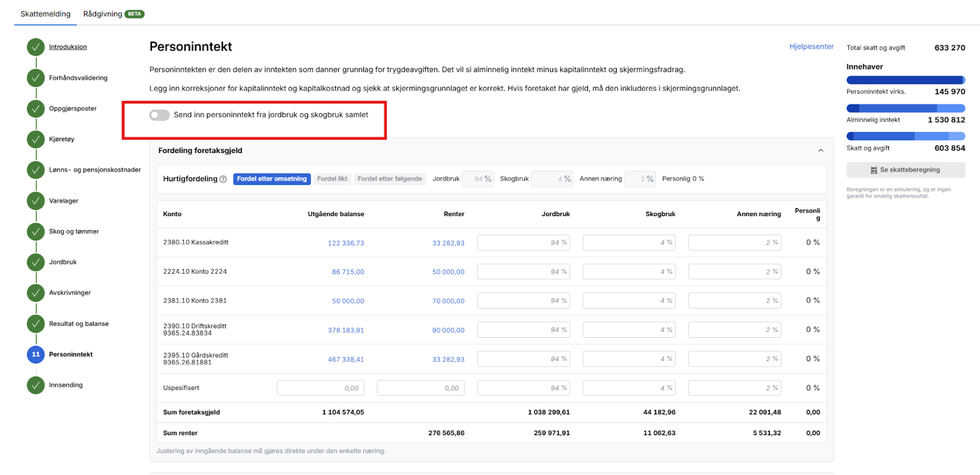
Task: Open Kassakreditt balance 122 336,73
Action: coord(346,243)
